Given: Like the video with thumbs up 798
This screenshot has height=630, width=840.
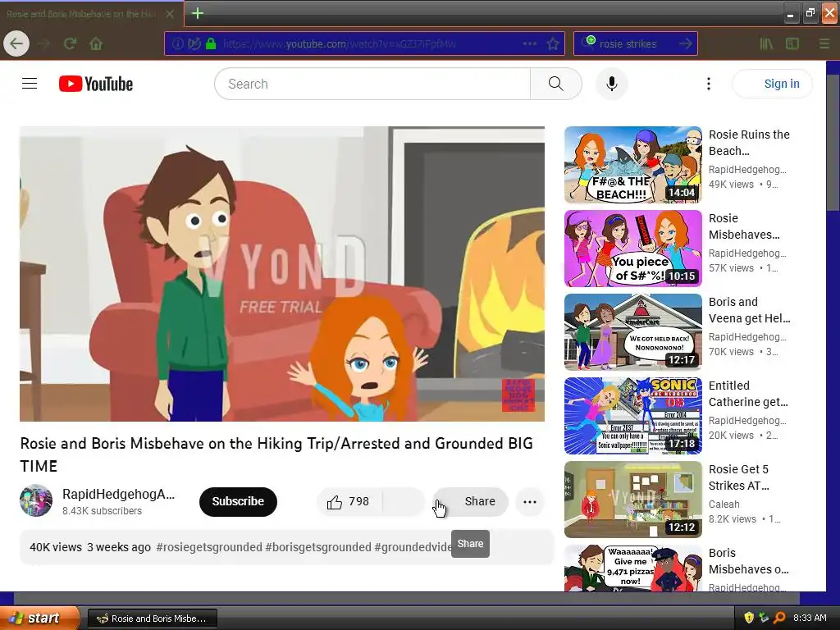Looking at the screenshot, I should (x=349, y=501).
